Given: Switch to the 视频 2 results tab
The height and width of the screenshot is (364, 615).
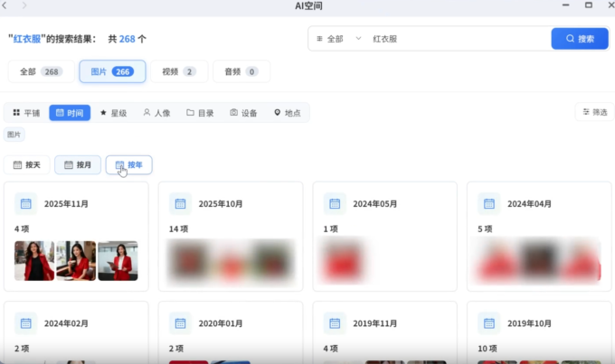Looking at the screenshot, I should click(179, 71).
